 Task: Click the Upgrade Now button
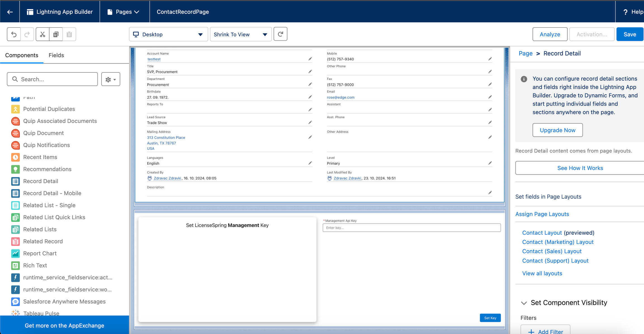tap(557, 130)
